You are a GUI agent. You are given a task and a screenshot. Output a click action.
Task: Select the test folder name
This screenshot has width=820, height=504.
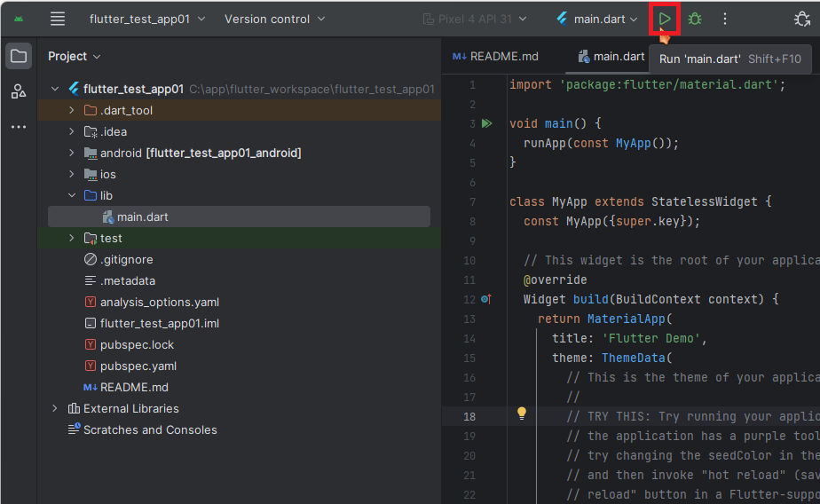(111, 238)
